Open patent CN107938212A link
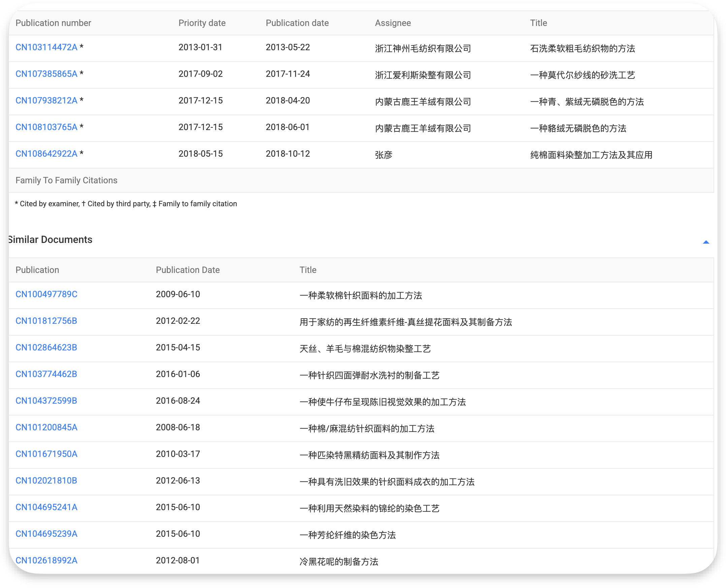Screen dimensions: 726x588 (46, 101)
